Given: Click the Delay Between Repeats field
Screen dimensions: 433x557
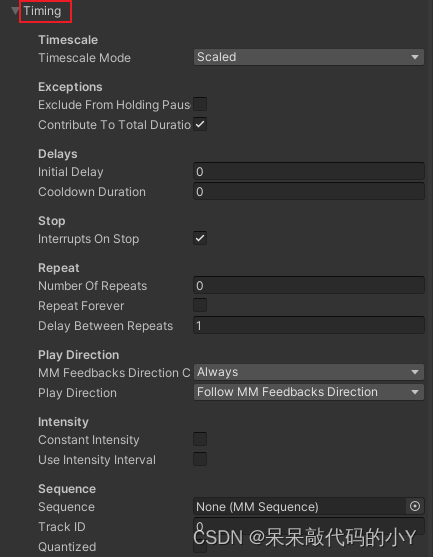Looking at the screenshot, I should [309, 325].
